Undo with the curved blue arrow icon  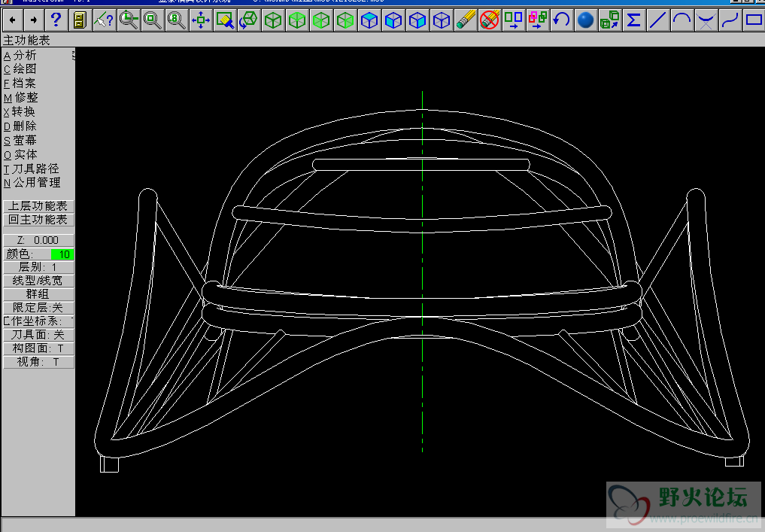point(562,20)
